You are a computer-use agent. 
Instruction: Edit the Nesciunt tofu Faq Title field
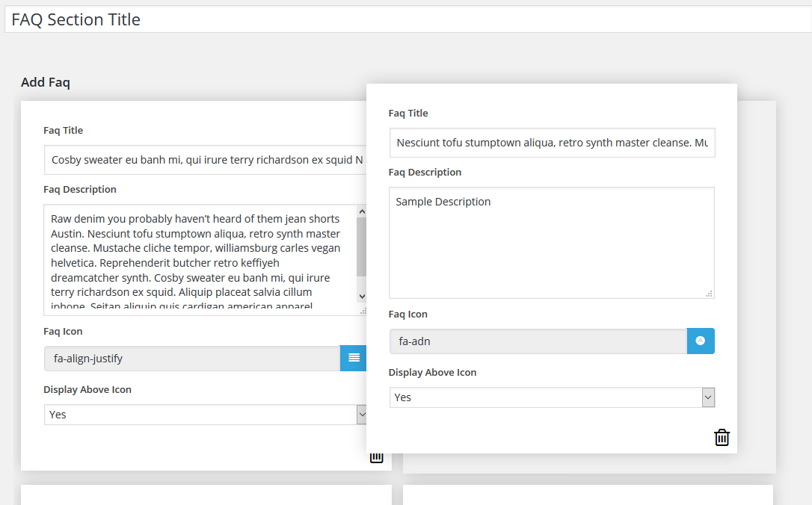[552, 143]
